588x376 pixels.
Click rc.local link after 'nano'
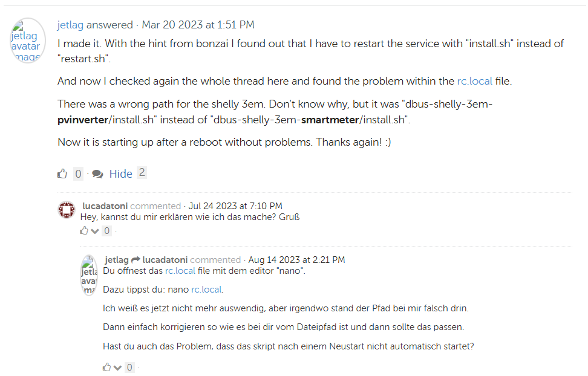[206, 290]
